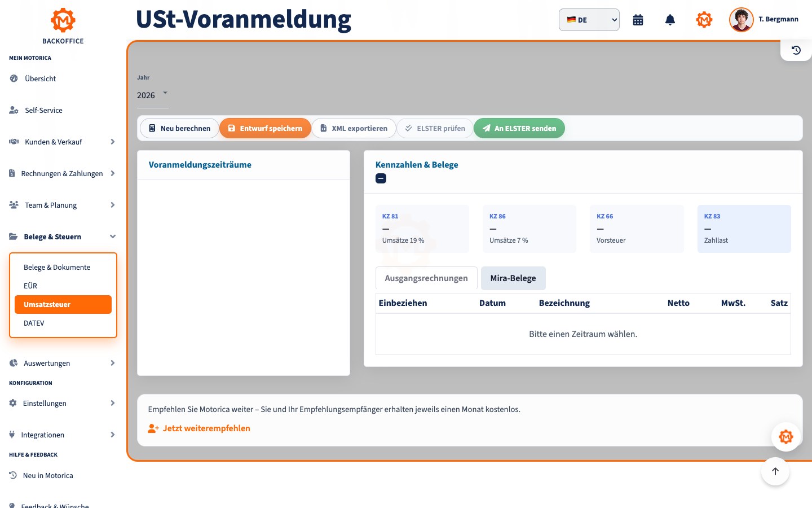Click the floating Motorica assistant icon
Image resolution: width=812 pixels, height=508 pixels.
click(x=785, y=436)
